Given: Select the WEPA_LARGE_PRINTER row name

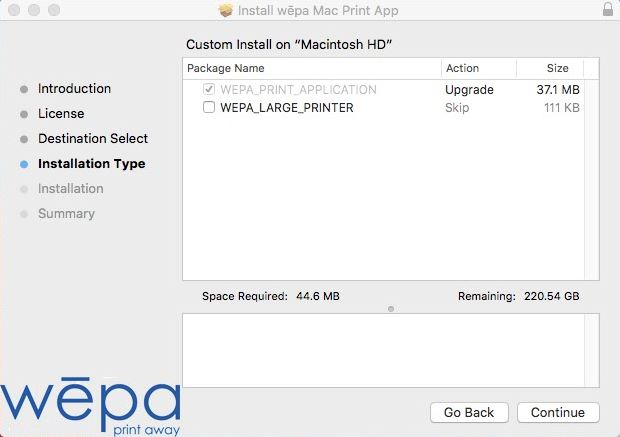Looking at the screenshot, I should click(x=287, y=108).
